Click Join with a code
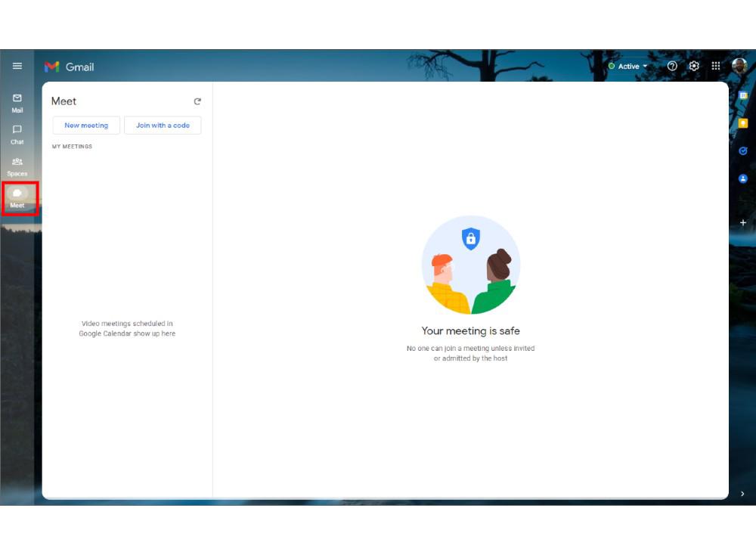 [x=163, y=126]
